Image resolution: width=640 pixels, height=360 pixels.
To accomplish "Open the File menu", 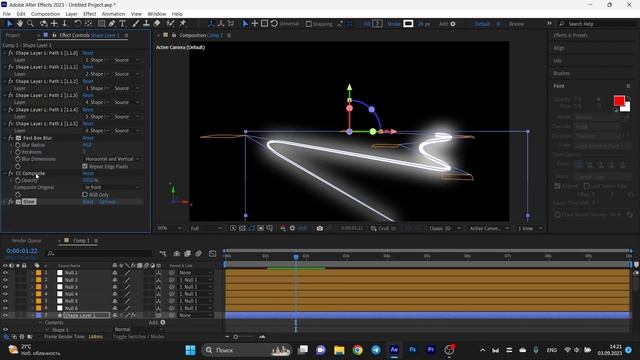I will coord(7,14).
